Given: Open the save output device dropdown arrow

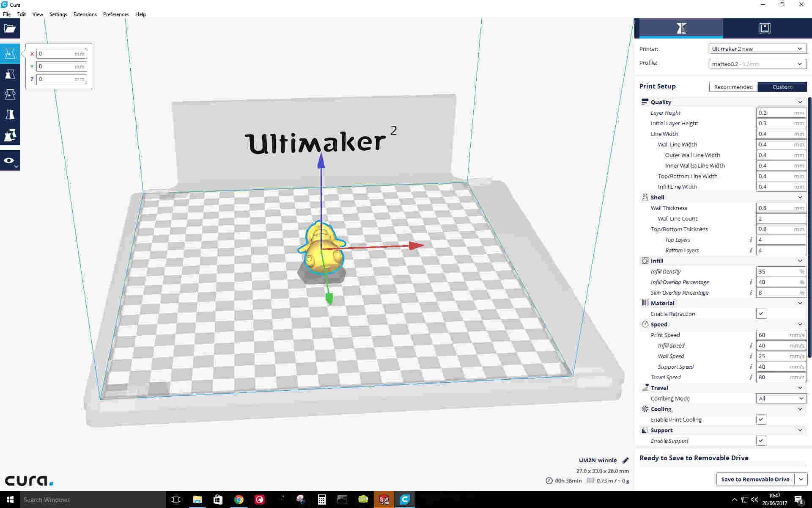Looking at the screenshot, I should [801, 479].
